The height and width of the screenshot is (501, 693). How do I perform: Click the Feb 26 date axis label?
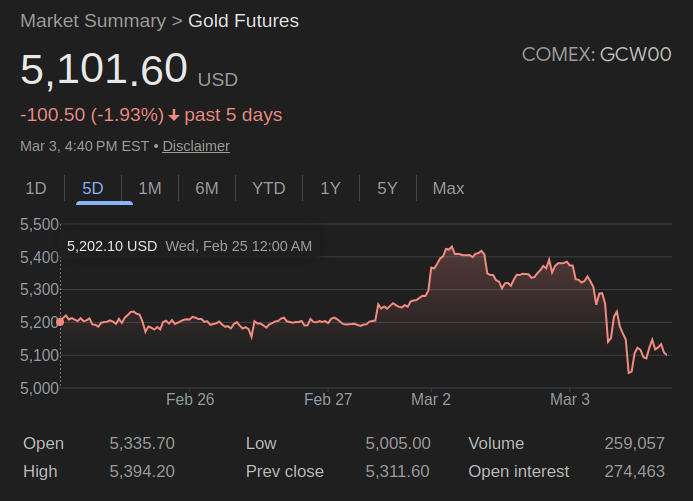pos(190,400)
